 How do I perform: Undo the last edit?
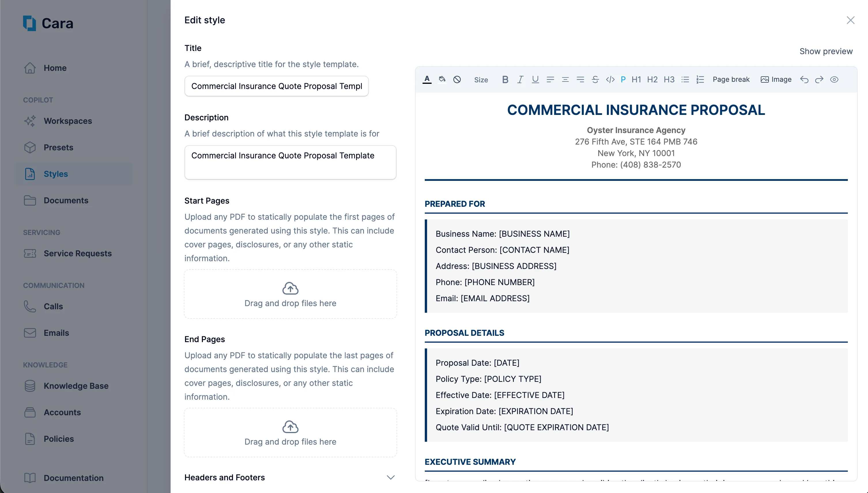tap(804, 79)
